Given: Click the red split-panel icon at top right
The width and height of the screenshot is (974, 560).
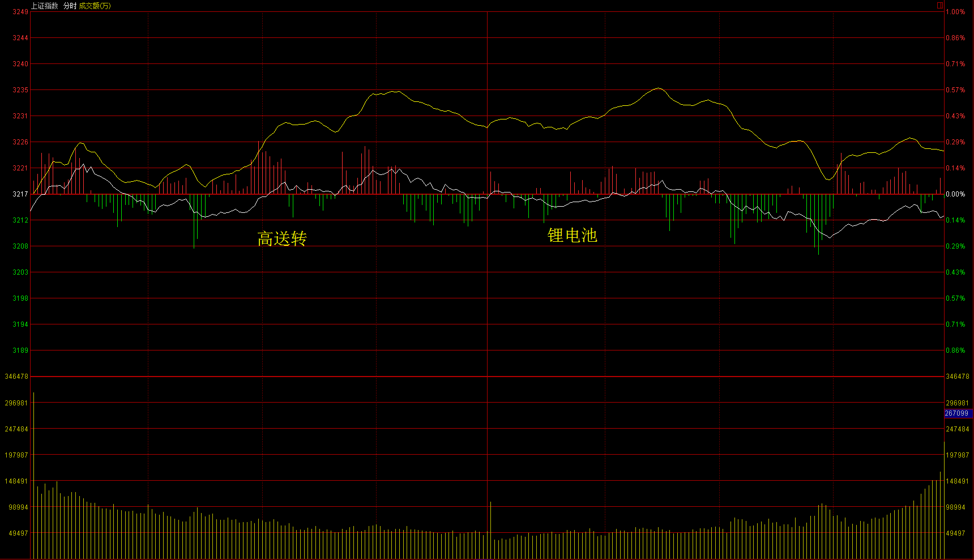Looking at the screenshot, I should [x=940, y=6].
